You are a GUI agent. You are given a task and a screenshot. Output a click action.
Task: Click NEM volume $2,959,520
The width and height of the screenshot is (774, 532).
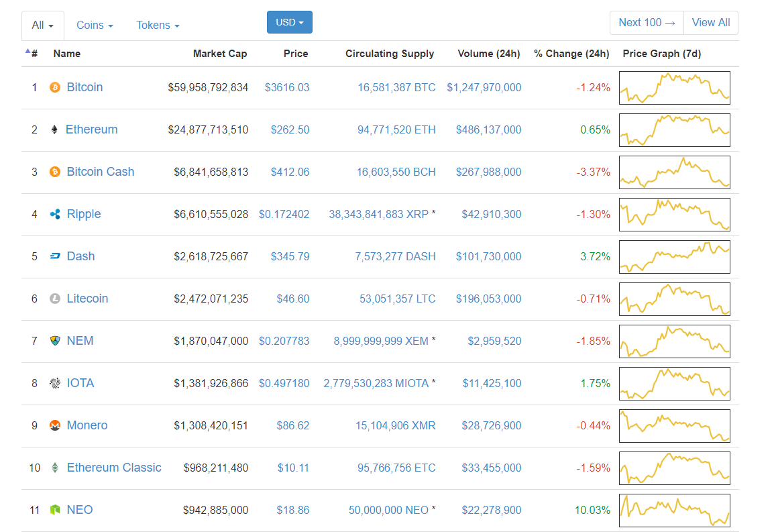[494, 341]
